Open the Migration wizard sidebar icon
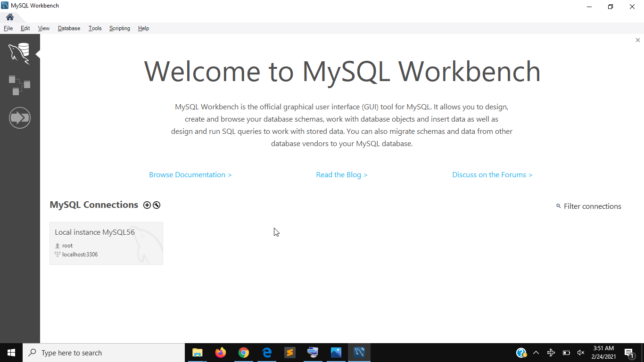The height and width of the screenshot is (362, 644). coord(19,117)
